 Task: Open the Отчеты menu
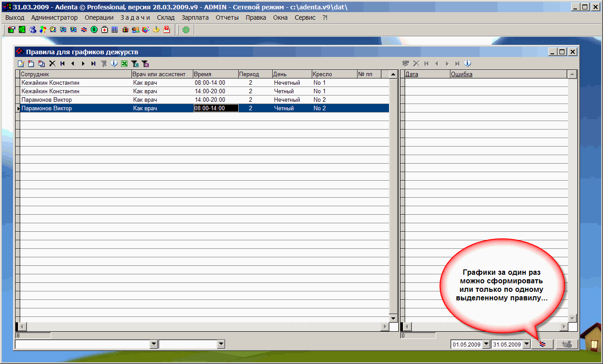(227, 17)
